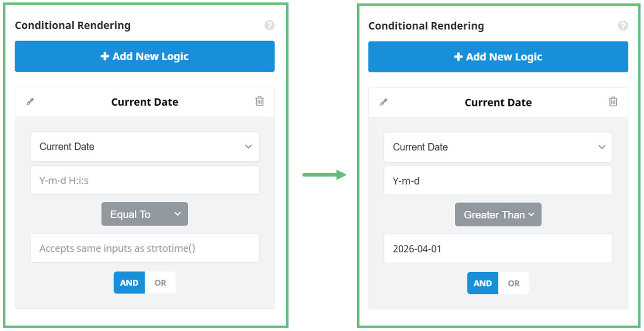Click the 2026-04-01 date value field
The width and height of the screenshot is (644, 331).
click(x=498, y=248)
